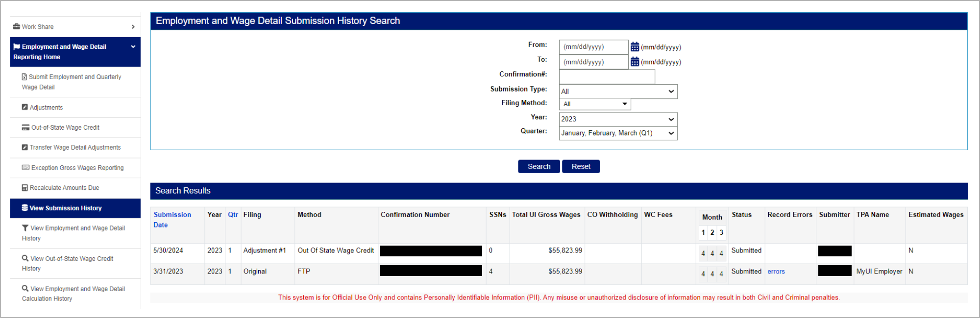Click the Out-of-State Wage Credit card icon
980x318 pixels.
tap(25, 128)
